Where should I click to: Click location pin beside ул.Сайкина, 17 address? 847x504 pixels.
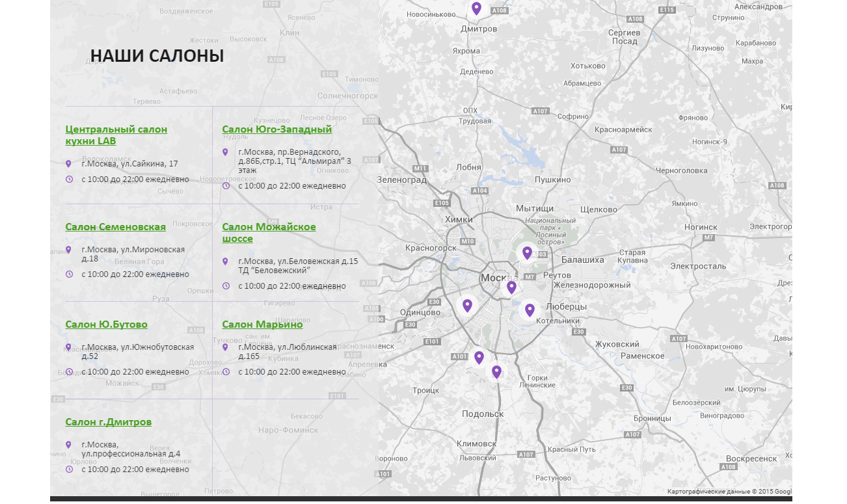[x=68, y=164]
